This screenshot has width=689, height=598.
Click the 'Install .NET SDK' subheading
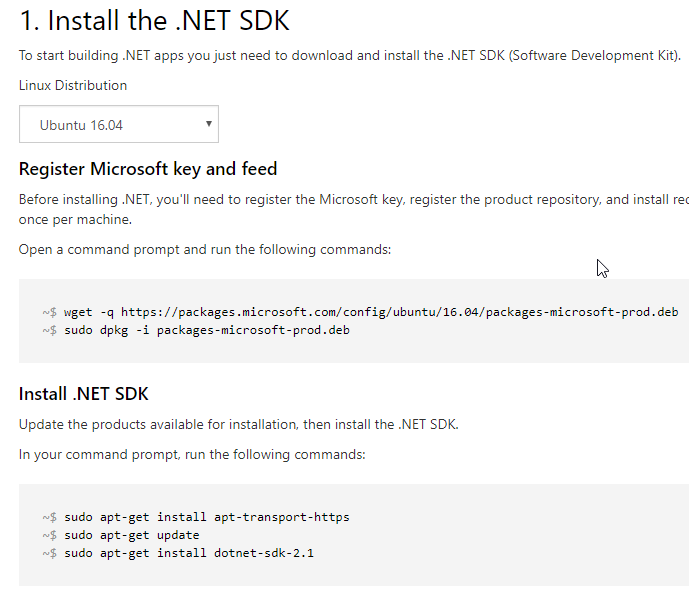(x=84, y=393)
